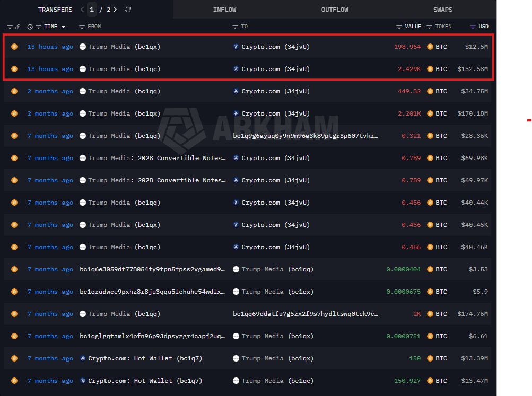Screen dimensions: 532x396
Task: Open Crypto.com Hot Wallet sender of 150.927 BTC
Action: (x=141, y=381)
